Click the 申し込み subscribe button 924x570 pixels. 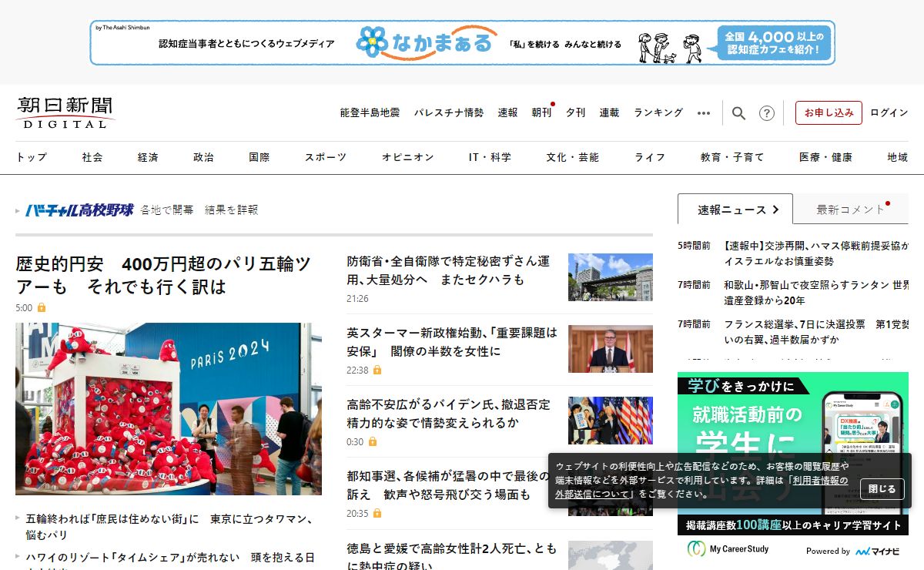[829, 112]
